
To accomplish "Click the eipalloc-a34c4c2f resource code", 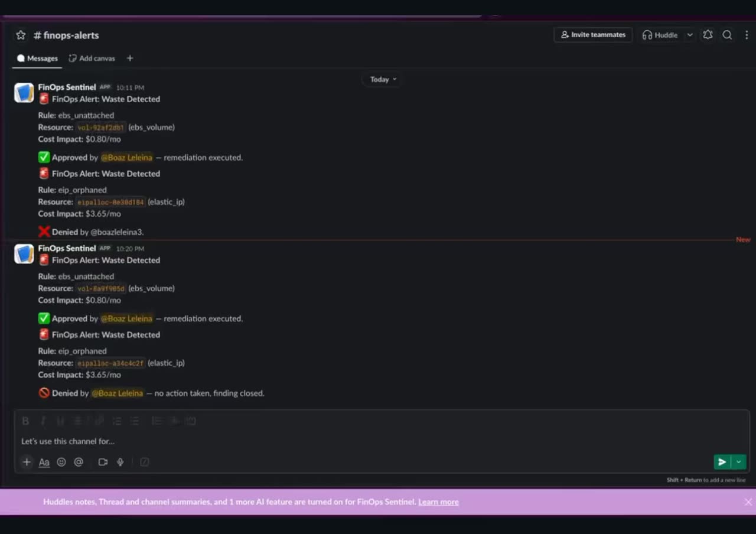I will pos(110,363).
